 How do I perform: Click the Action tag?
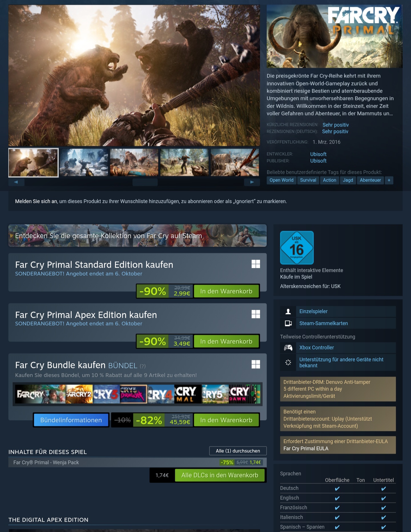(x=329, y=180)
